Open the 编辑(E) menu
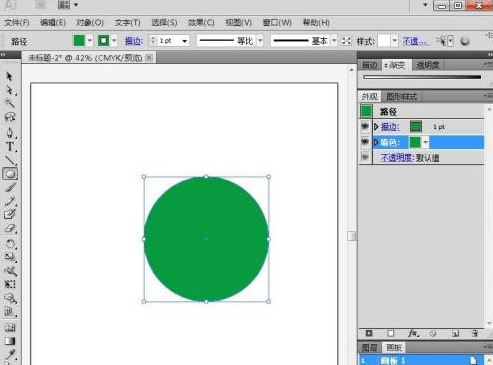 tap(53, 23)
